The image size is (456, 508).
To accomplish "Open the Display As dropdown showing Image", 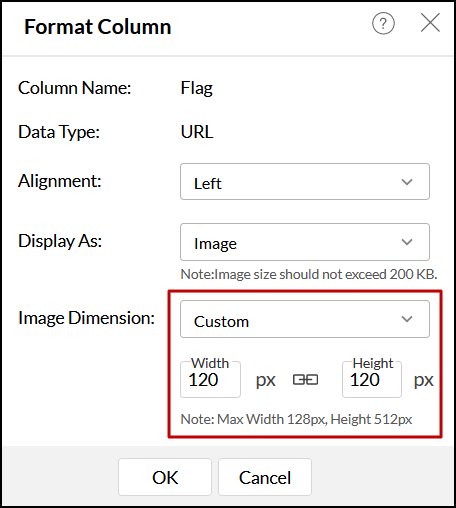I will click(305, 242).
